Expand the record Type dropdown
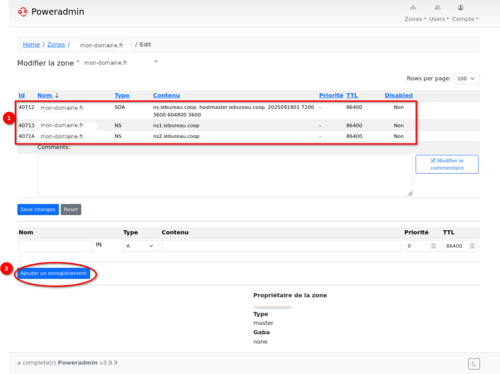This screenshot has height=374, width=500. [141, 246]
